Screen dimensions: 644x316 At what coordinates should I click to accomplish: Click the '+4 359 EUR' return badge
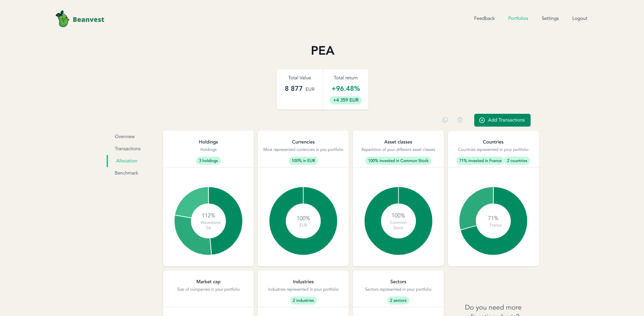[346, 100]
